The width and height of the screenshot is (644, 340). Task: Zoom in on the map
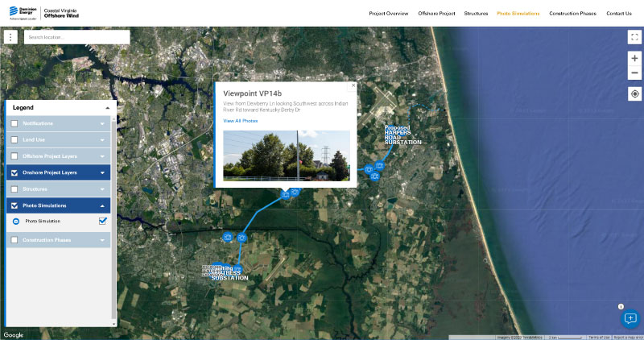click(x=634, y=58)
